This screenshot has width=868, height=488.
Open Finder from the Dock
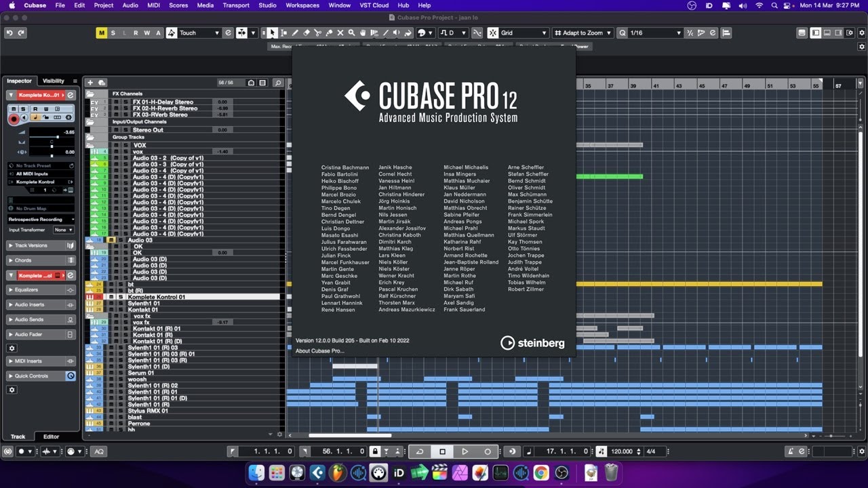(x=256, y=472)
